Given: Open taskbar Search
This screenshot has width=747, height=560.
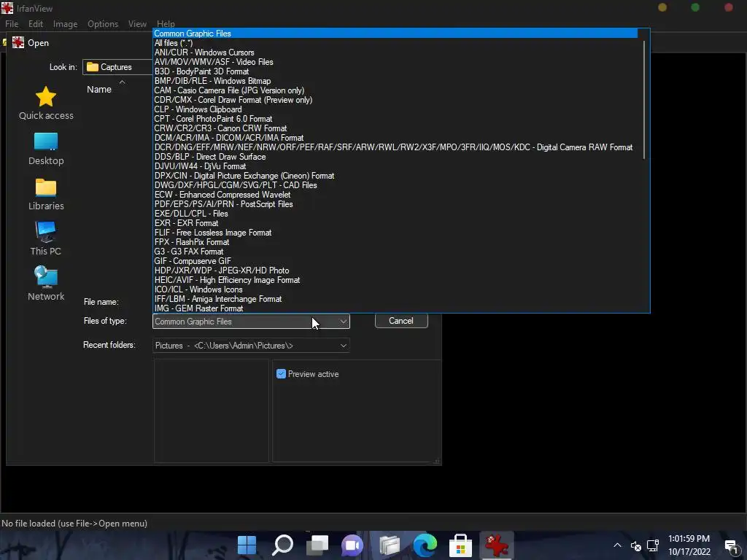Looking at the screenshot, I should pos(282,545).
